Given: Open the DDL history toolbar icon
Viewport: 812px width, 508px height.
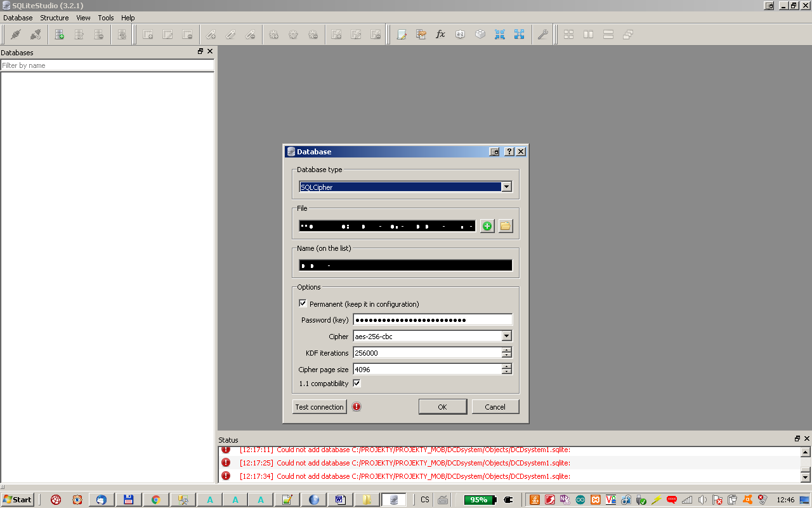Looking at the screenshot, I should 421,34.
